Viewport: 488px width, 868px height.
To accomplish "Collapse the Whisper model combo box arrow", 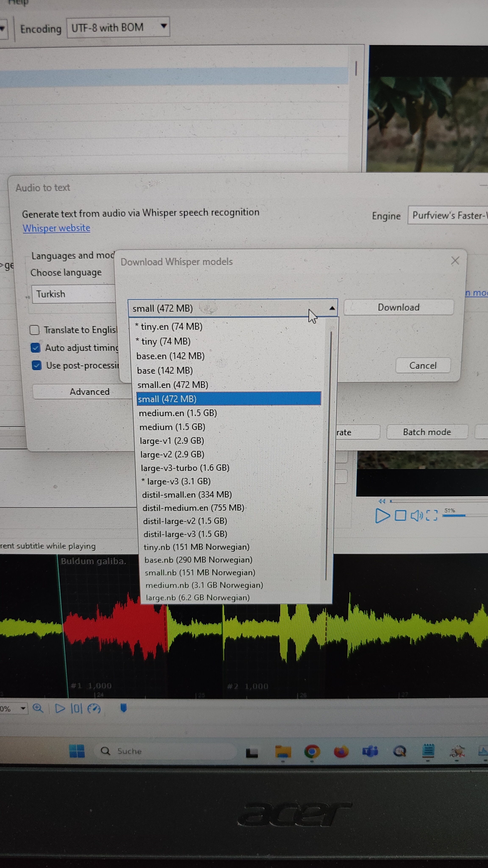I will 332,308.
